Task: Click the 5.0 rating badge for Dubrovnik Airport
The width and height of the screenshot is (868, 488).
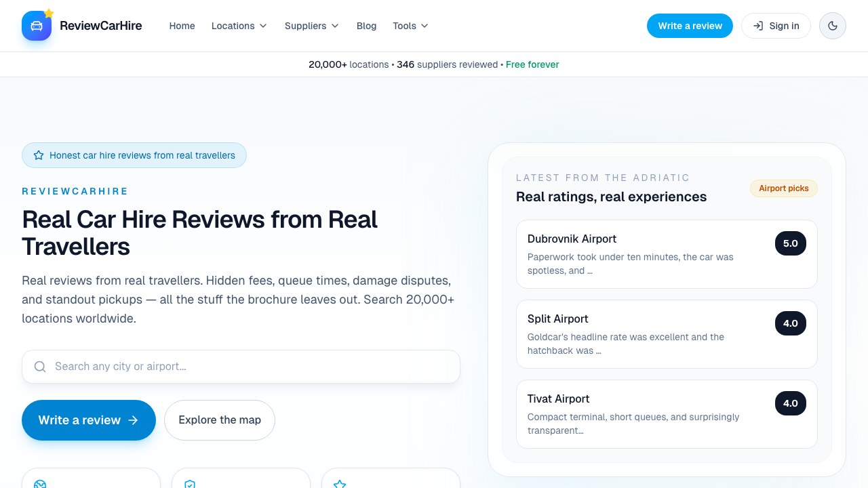Action: [x=790, y=243]
